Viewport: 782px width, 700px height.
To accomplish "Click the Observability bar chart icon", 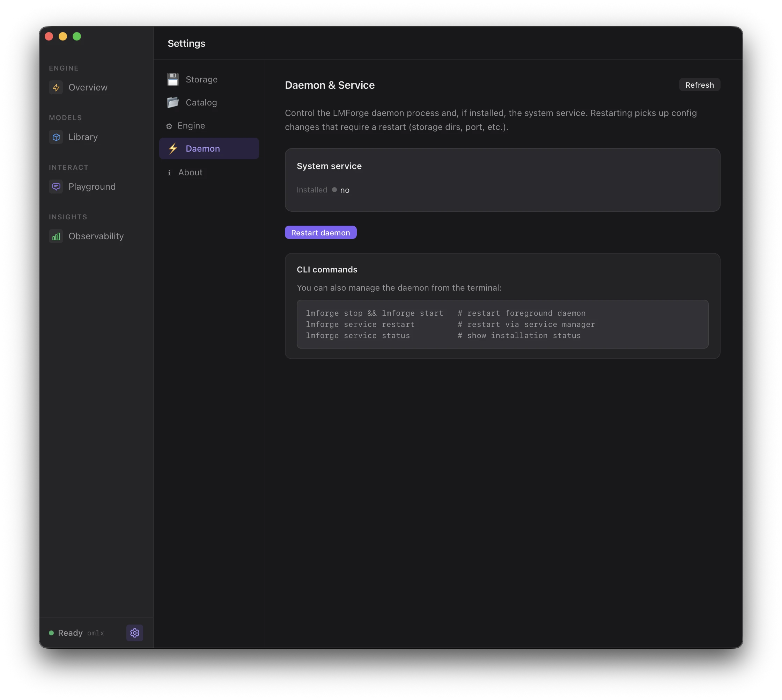I will [56, 236].
